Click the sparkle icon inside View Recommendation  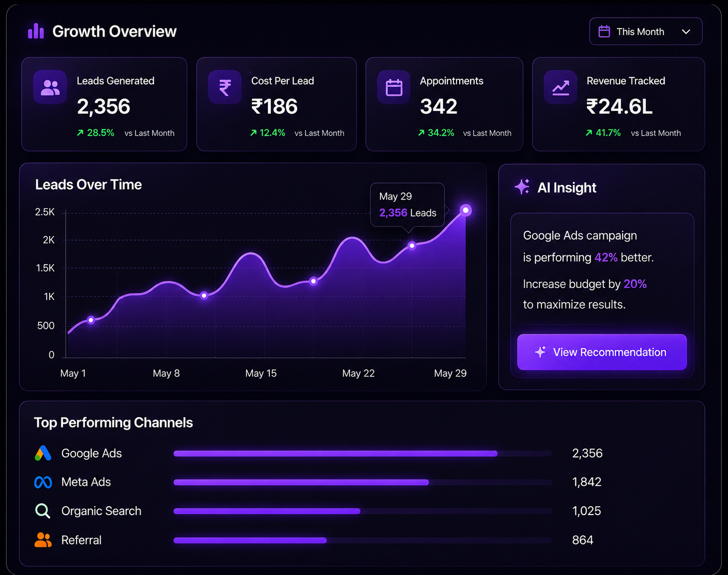click(x=540, y=352)
